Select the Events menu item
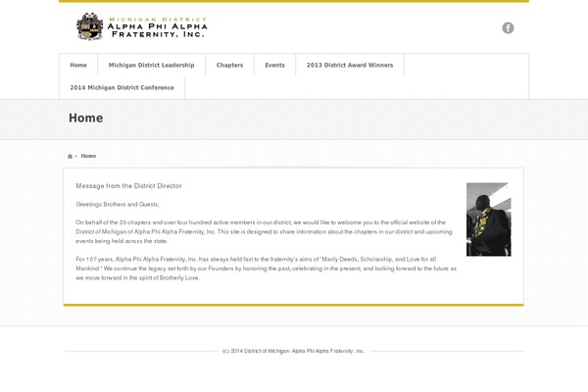 coord(274,65)
